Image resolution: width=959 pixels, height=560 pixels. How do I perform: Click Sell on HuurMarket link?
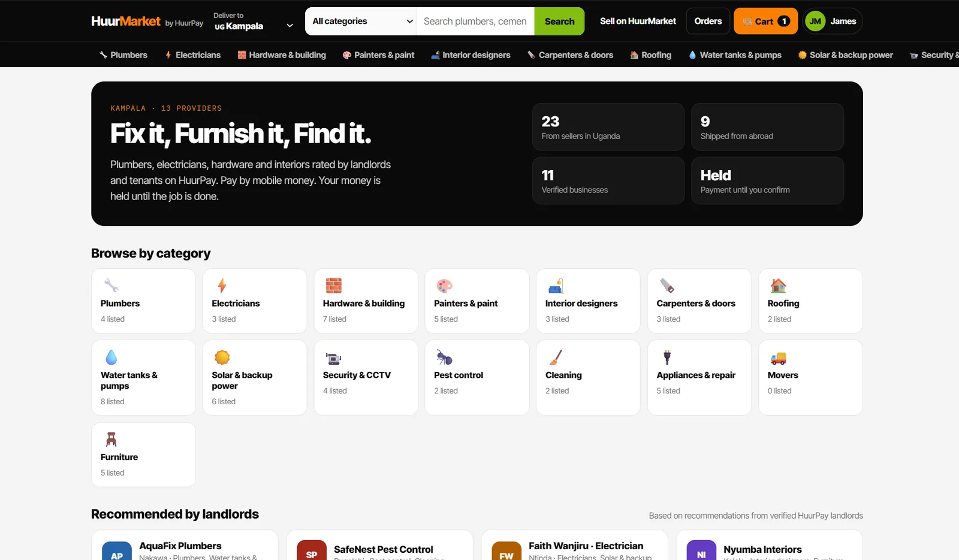(638, 21)
